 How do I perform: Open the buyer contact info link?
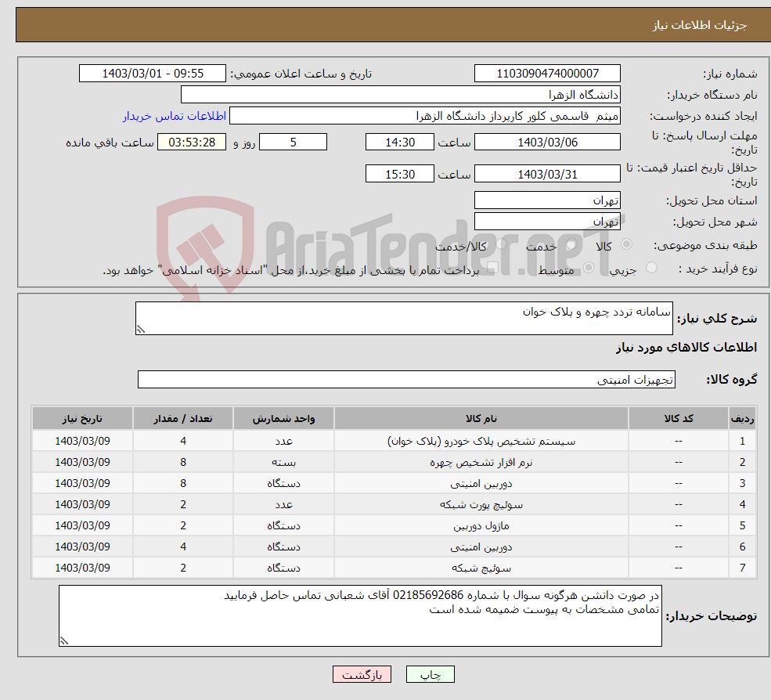click(174, 116)
